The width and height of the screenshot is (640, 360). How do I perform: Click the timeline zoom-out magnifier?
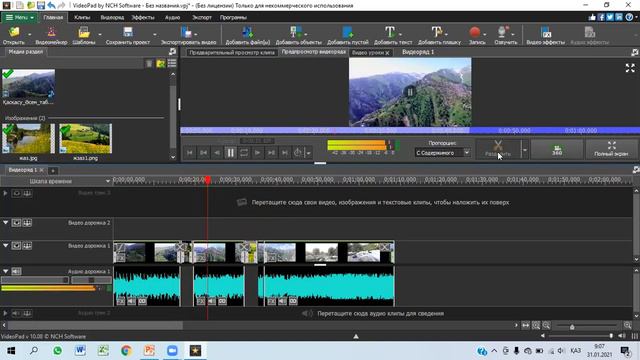pos(546,325)
